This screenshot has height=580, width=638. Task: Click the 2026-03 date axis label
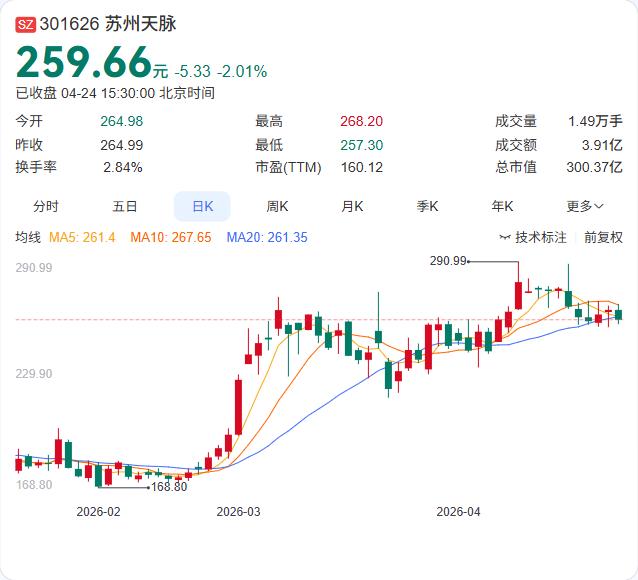tap(238, 512)
